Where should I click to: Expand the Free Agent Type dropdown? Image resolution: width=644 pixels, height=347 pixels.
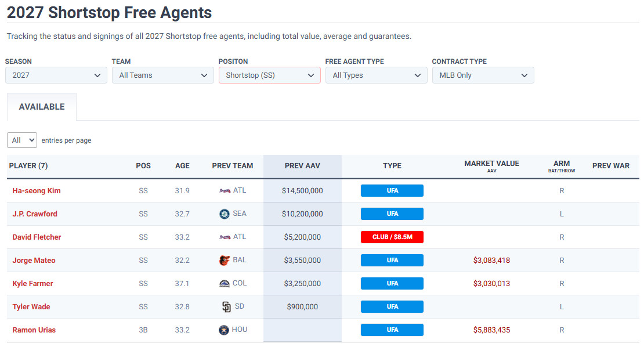pos(377,75)
